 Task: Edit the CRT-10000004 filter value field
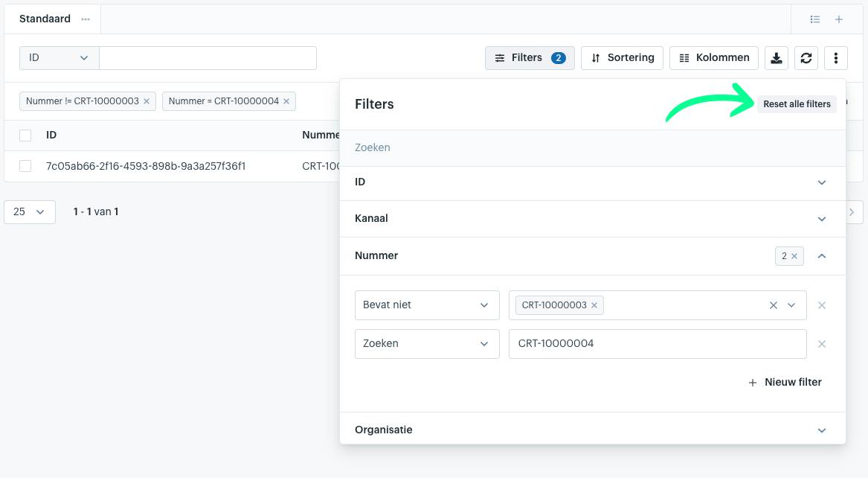pyautogui.click(x=658, y=344)
